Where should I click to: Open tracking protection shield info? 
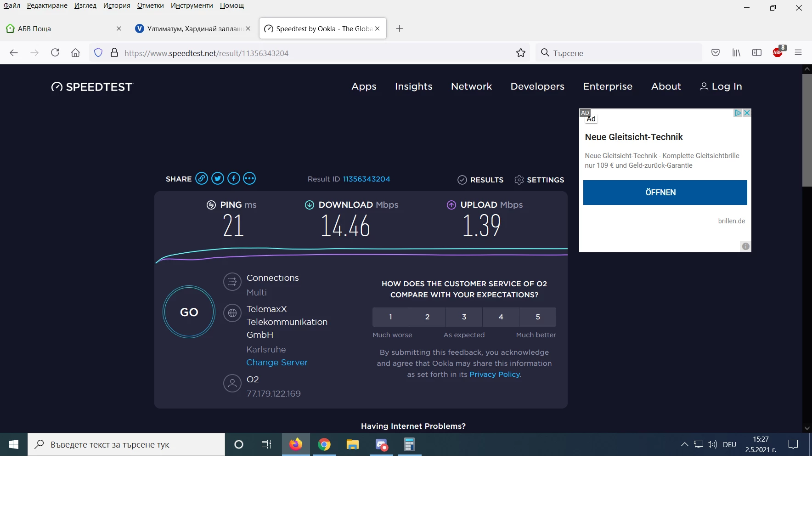98,53
